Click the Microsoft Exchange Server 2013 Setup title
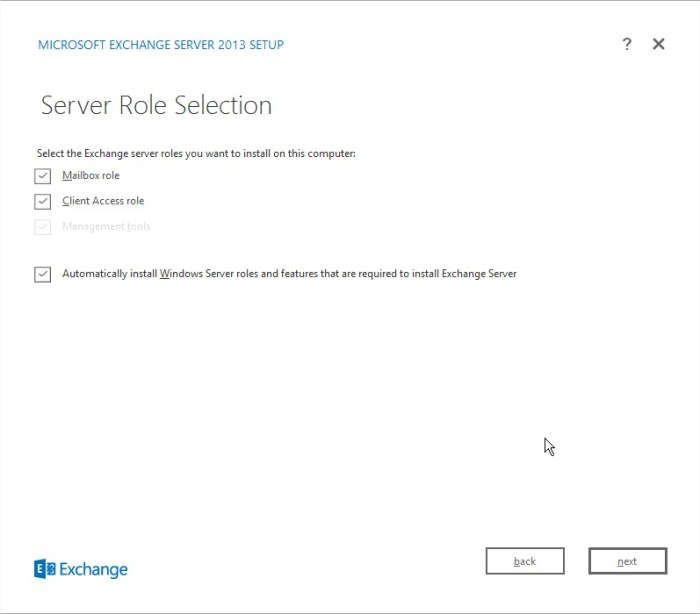The height and width of the screenshot is (614, 700). tap(161, 45)
